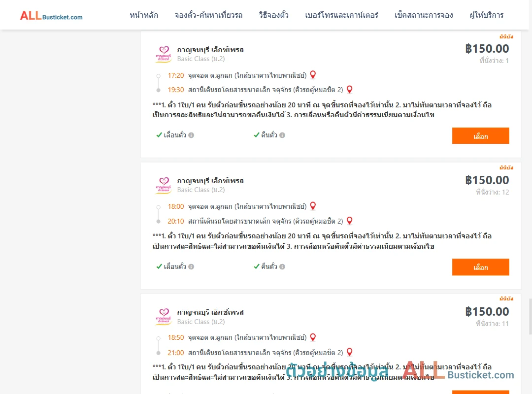Open จองตั๋ว-ค้นหาเที่ยวรถ menu item
The width and height of the screenshot is (532, 394).
(x=208, y=15)
